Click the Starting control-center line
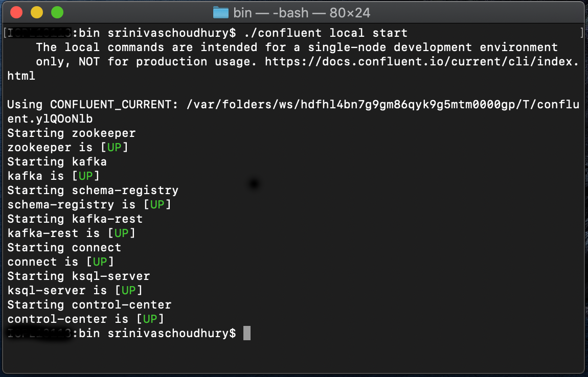Viewport: 588px width, 377px height. [88, 304]
